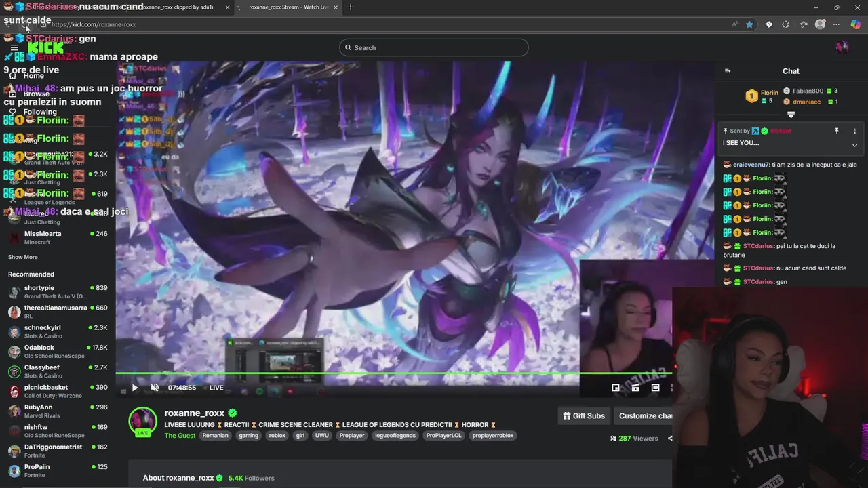The image size is (868, 488).
Task: Open a new browser tab
Action: coord(350,7)
